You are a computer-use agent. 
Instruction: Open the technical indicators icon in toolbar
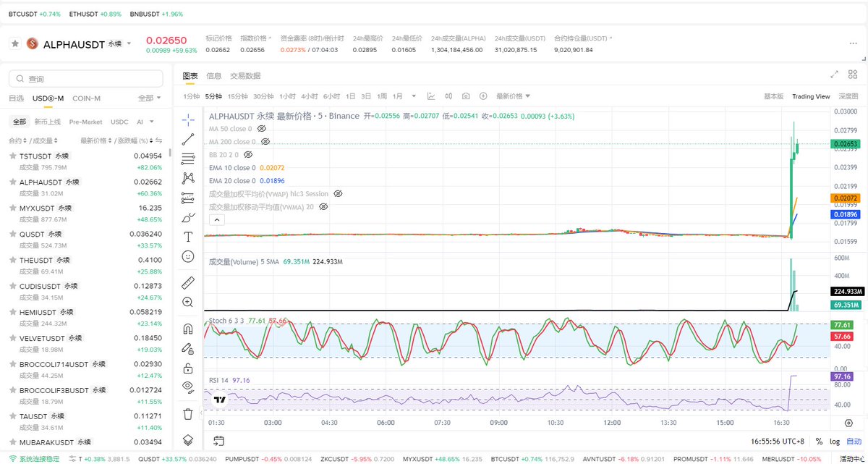coord(431,96)
